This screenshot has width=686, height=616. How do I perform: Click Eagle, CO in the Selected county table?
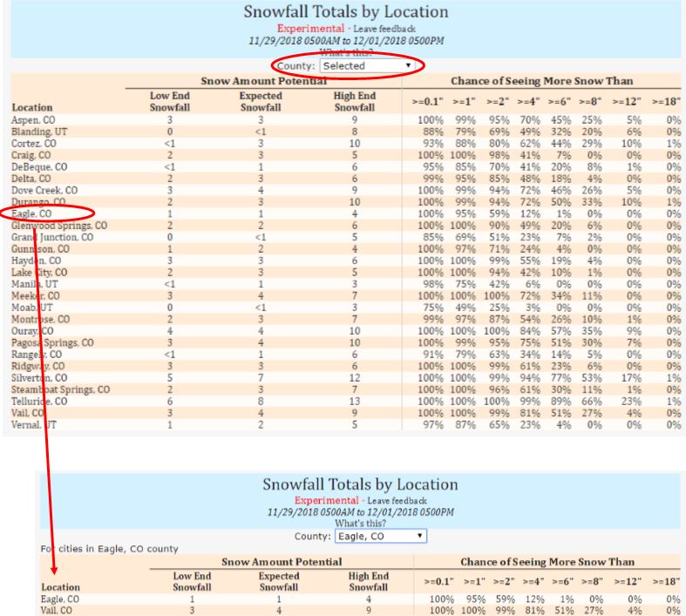pos(31,213)
